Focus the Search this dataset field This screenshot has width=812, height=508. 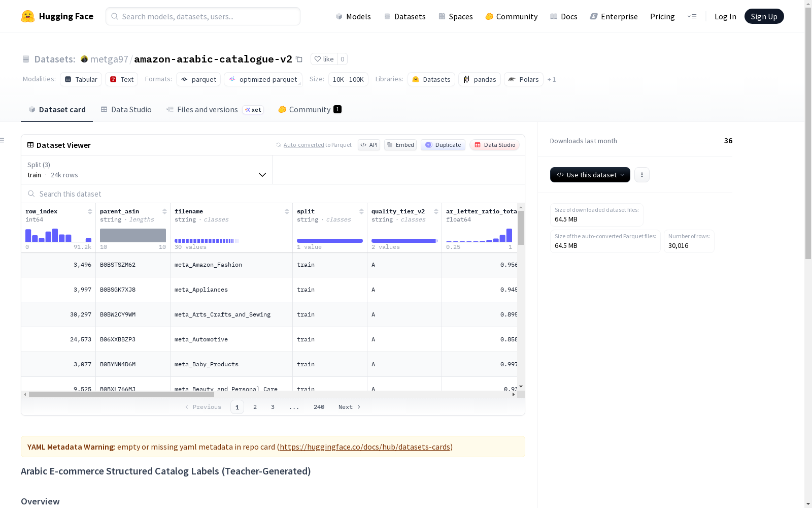(273, 194)
